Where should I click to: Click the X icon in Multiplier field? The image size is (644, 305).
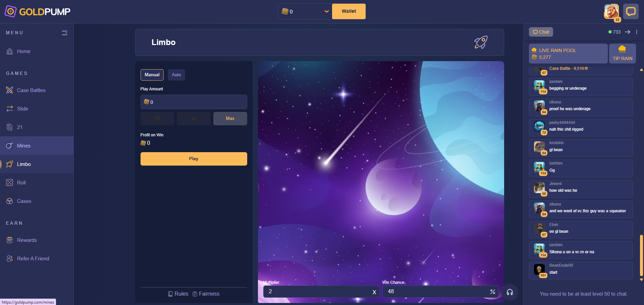tap(374, 292)
